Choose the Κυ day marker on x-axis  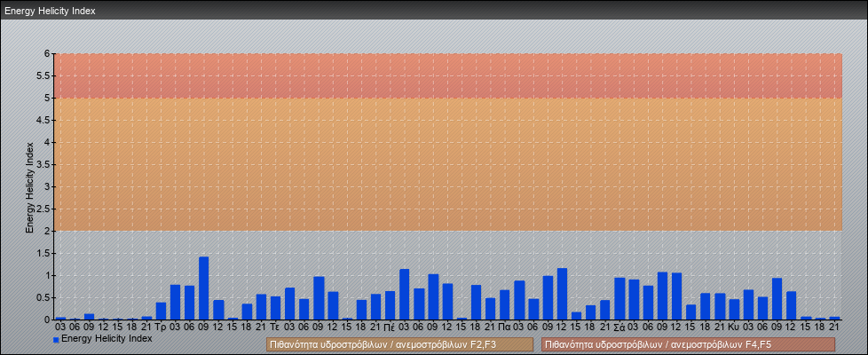733,327
